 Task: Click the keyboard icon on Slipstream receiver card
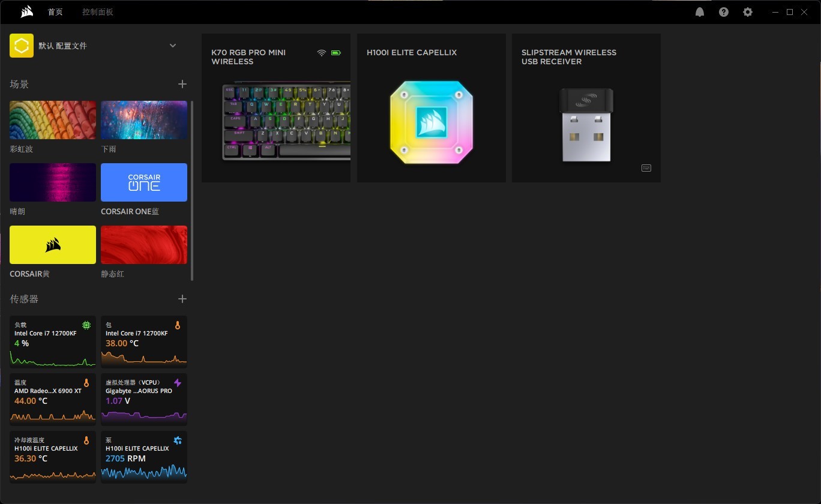[x=646, y=168]
